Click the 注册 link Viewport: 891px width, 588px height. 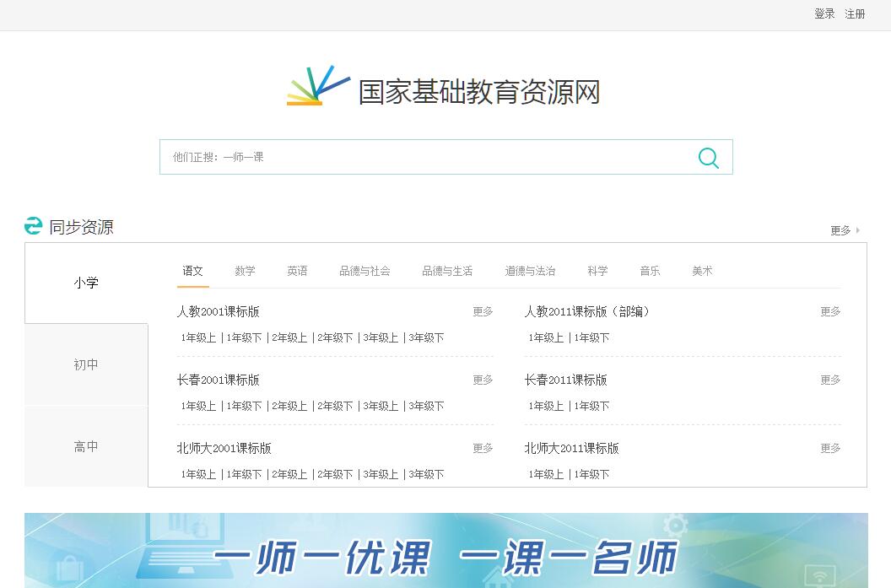[855, 13]
